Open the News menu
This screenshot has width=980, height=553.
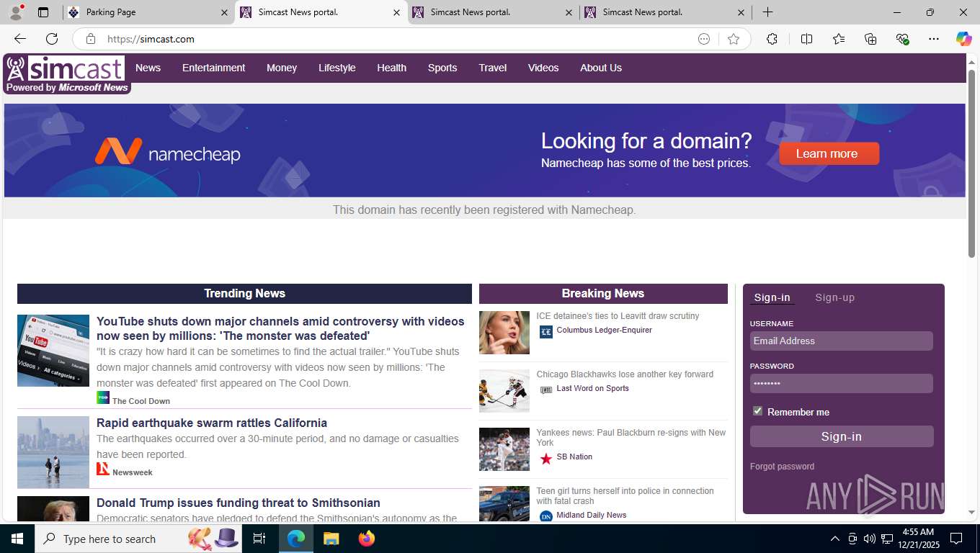[148, 68]
